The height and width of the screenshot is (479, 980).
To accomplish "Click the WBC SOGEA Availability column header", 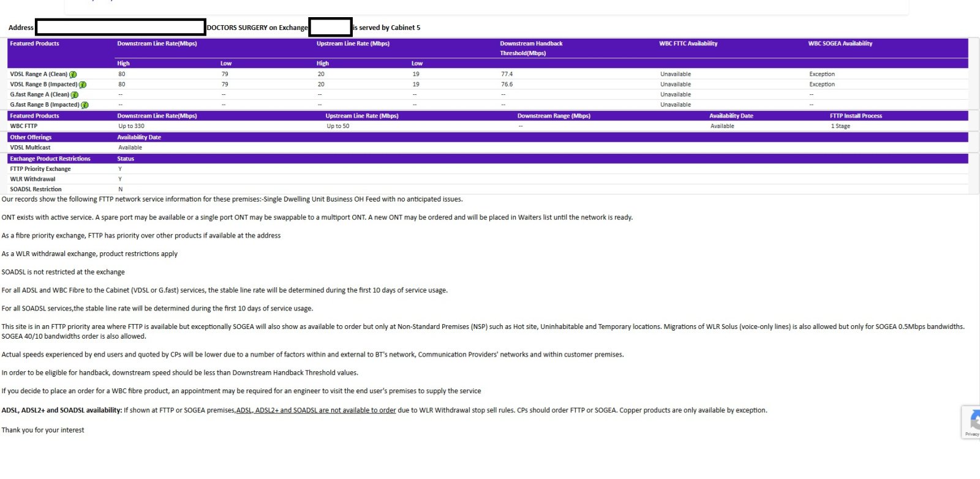I will (x=840, y=43).
